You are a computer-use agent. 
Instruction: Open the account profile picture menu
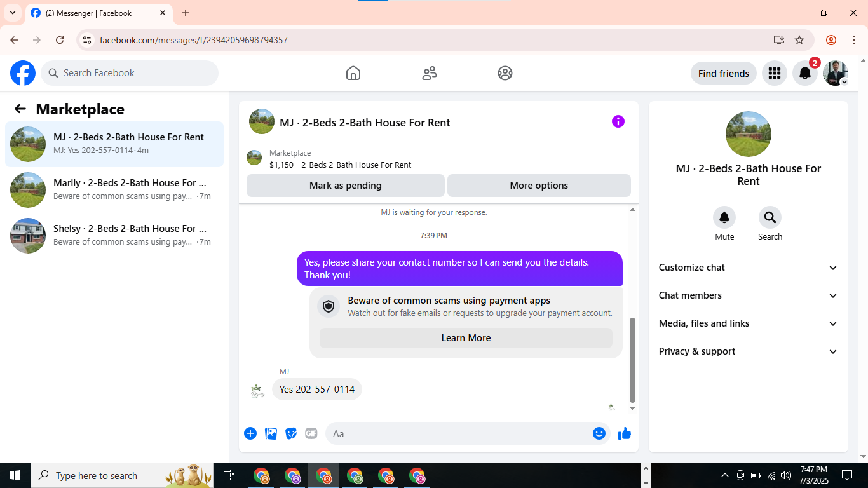[x=836, y=73]
